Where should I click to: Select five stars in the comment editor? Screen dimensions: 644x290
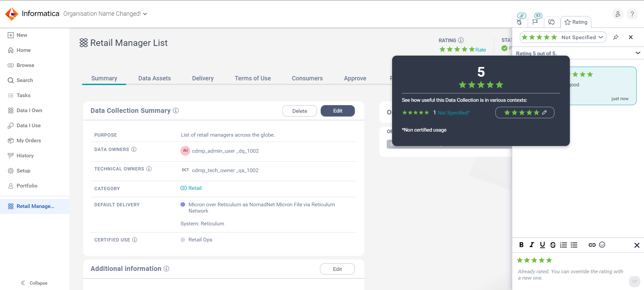pyautogui.click(x=549, y=260)
